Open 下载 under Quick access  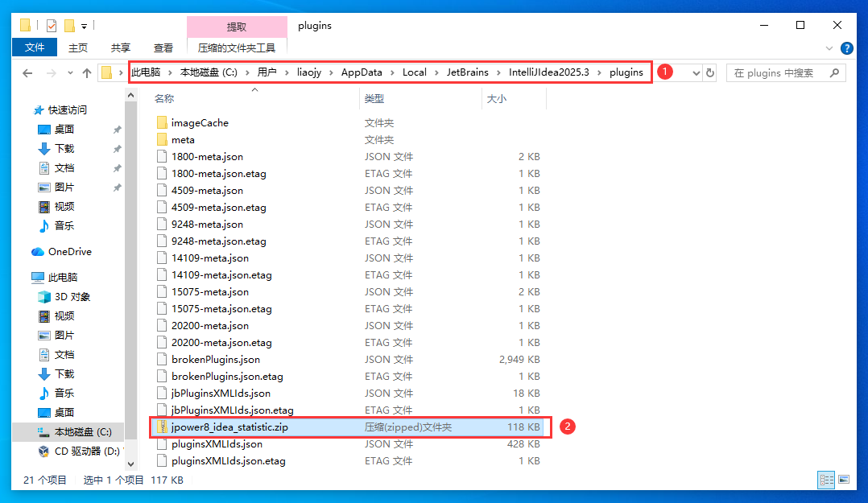click(64, 149)
